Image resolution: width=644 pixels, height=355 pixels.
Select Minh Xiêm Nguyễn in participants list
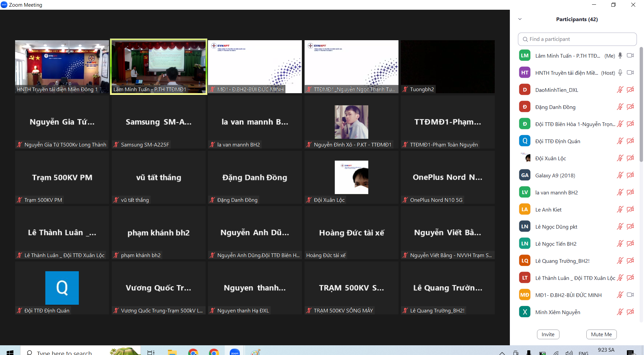pyautogui.click(x=557, y=312)
